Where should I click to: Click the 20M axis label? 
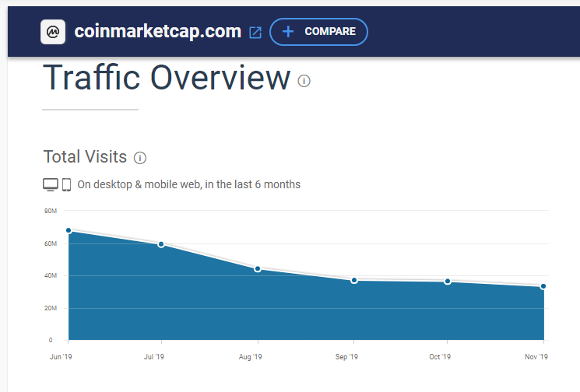(51, 308)
